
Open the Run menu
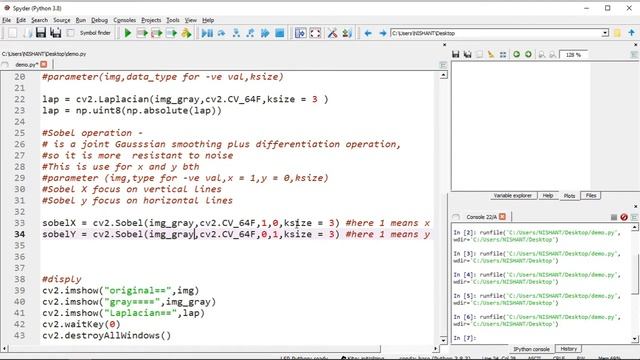point(81,20)
